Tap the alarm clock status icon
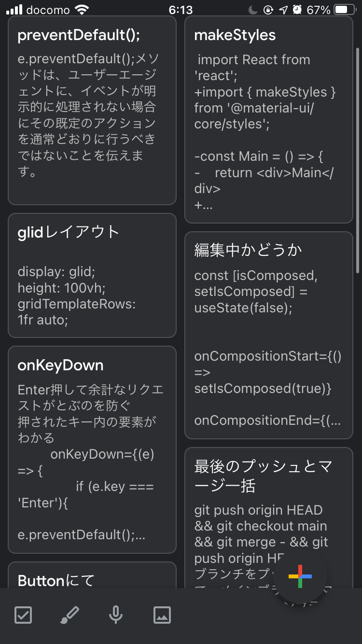 click(x=298, y=10)
